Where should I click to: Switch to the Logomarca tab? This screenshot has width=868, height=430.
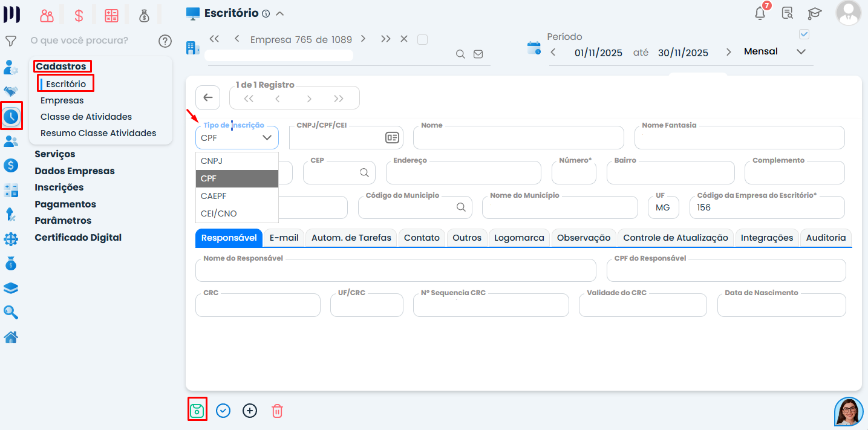tap(519, 238)
